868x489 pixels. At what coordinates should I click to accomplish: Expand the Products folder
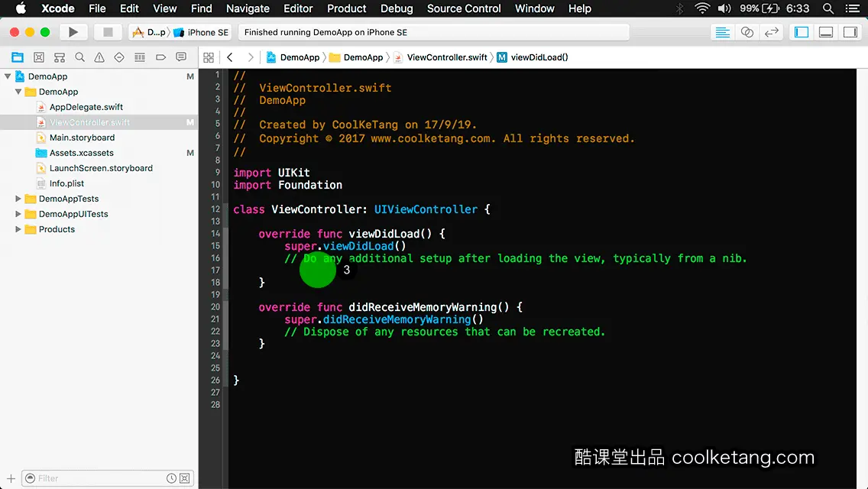coord(18,229)
